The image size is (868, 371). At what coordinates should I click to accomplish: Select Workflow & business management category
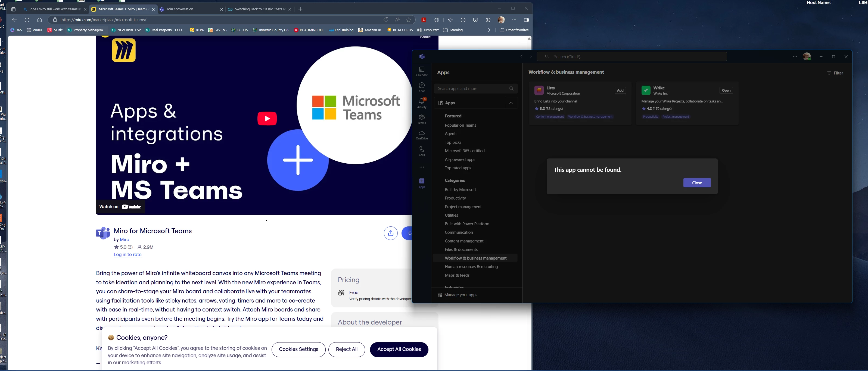[x=475, y=258]
